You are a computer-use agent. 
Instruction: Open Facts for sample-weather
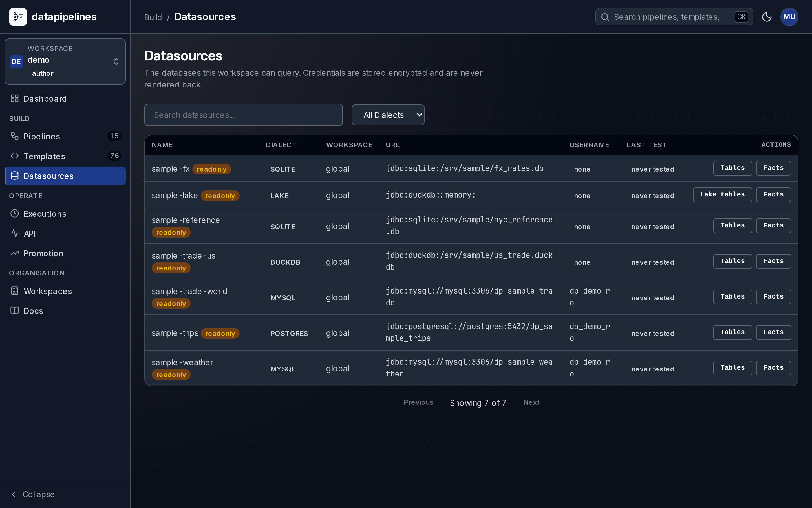pyautogui.click(x=773, y=368)
